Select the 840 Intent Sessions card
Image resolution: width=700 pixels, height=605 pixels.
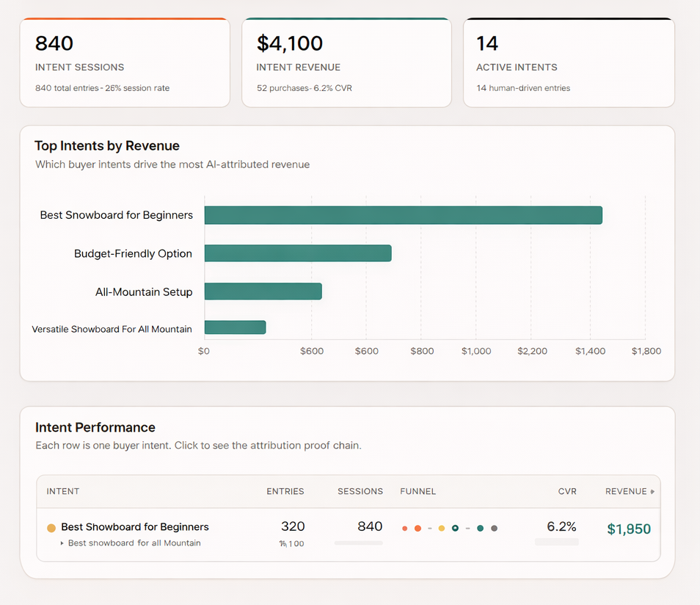(125, 62)
